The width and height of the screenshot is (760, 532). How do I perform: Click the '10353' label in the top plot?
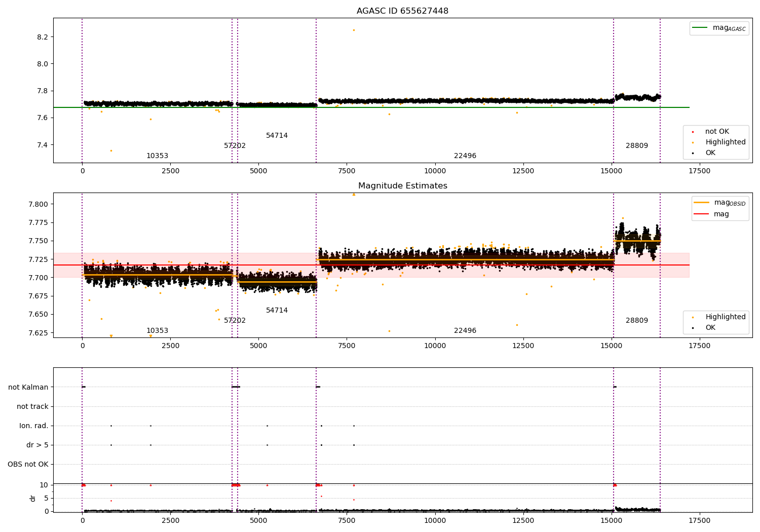(x=157, y=156)
